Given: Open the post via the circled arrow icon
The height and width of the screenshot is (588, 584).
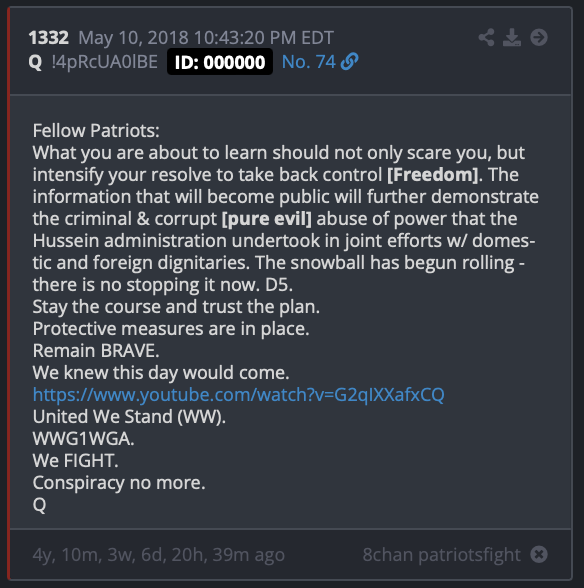Looking at the screenshot, I should click(539, 38).
